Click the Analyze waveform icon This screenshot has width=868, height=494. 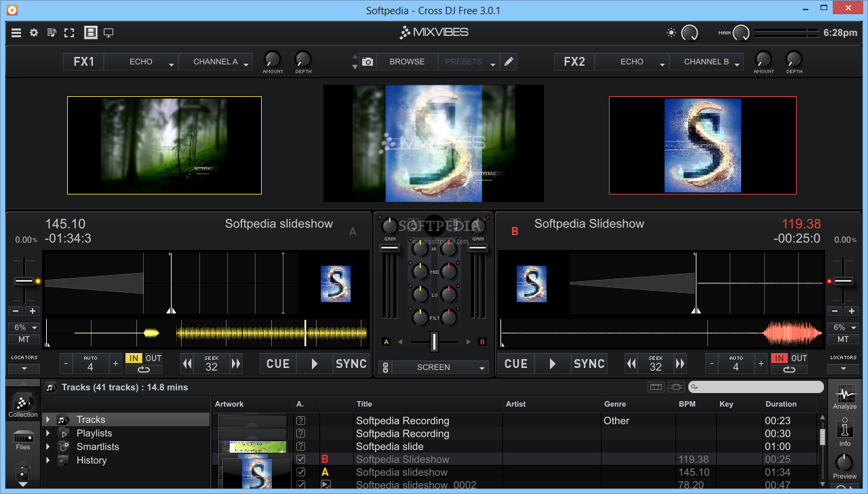point(845,398)
